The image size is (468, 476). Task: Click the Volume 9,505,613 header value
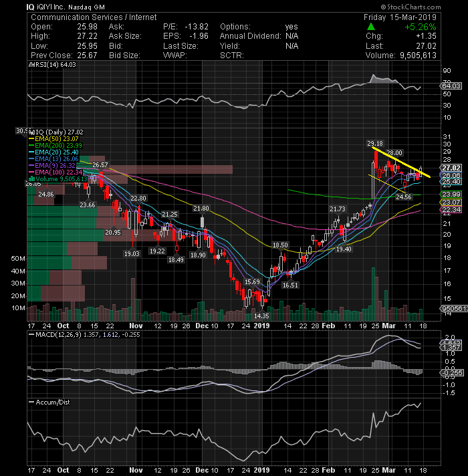pyautogui.click(x=419, y=55)
